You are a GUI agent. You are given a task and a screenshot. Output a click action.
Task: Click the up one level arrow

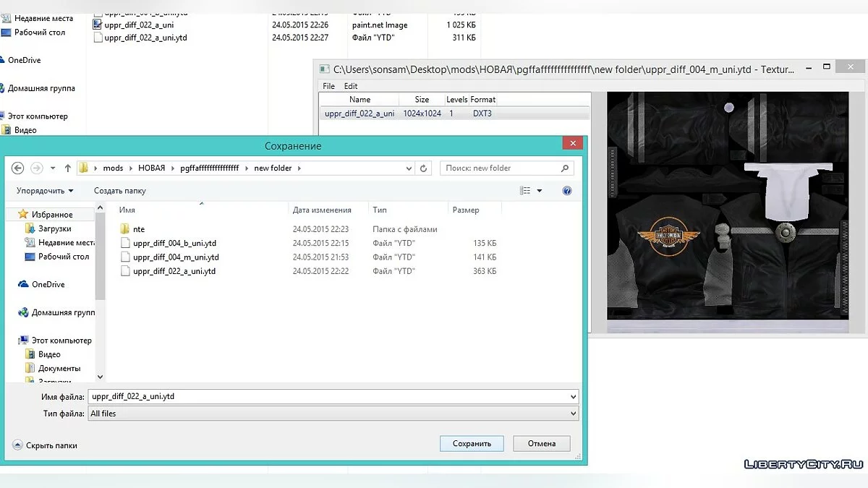point(68,168)
